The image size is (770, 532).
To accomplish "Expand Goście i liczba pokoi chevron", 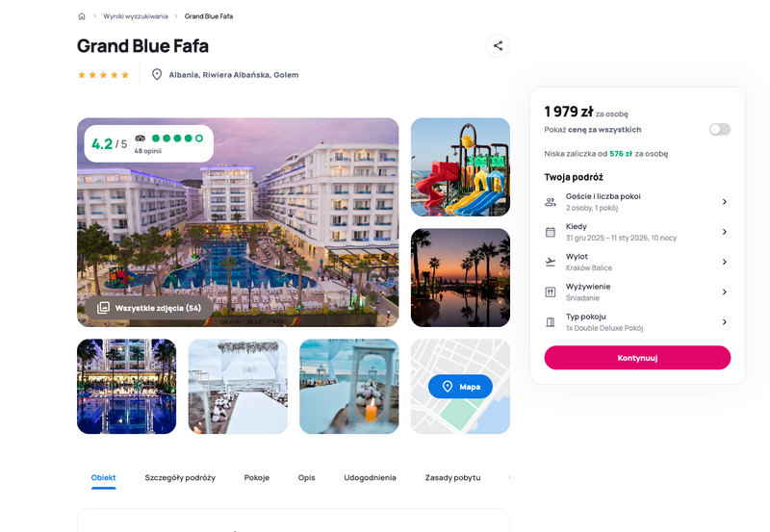I will (725, 202).
